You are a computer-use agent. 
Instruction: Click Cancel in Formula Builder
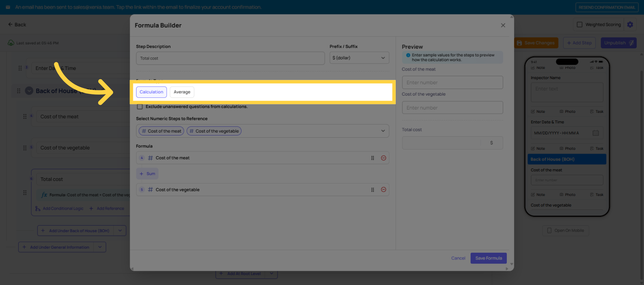click(x=458, y=258)
